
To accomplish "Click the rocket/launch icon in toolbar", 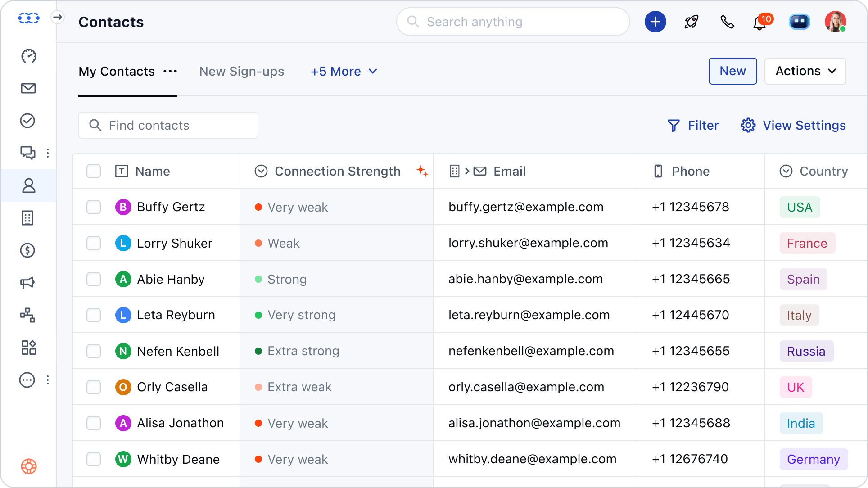I will [x=692, y=22].
